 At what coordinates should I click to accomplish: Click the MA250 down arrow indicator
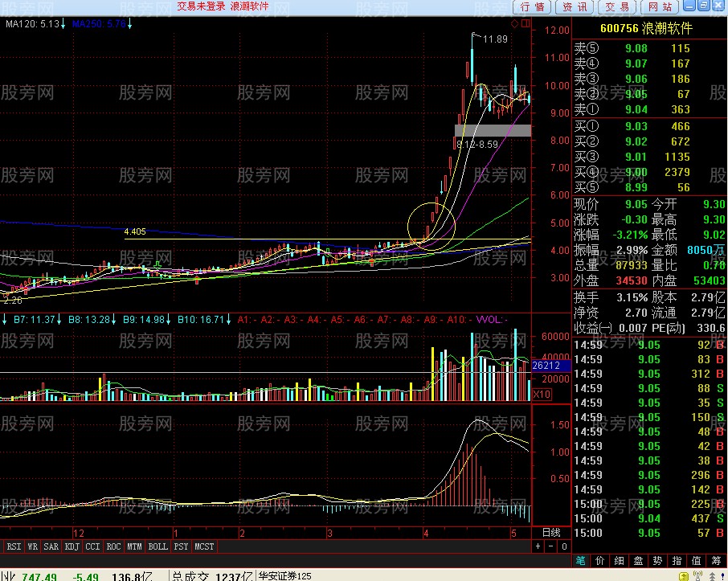tap(130, 23)
